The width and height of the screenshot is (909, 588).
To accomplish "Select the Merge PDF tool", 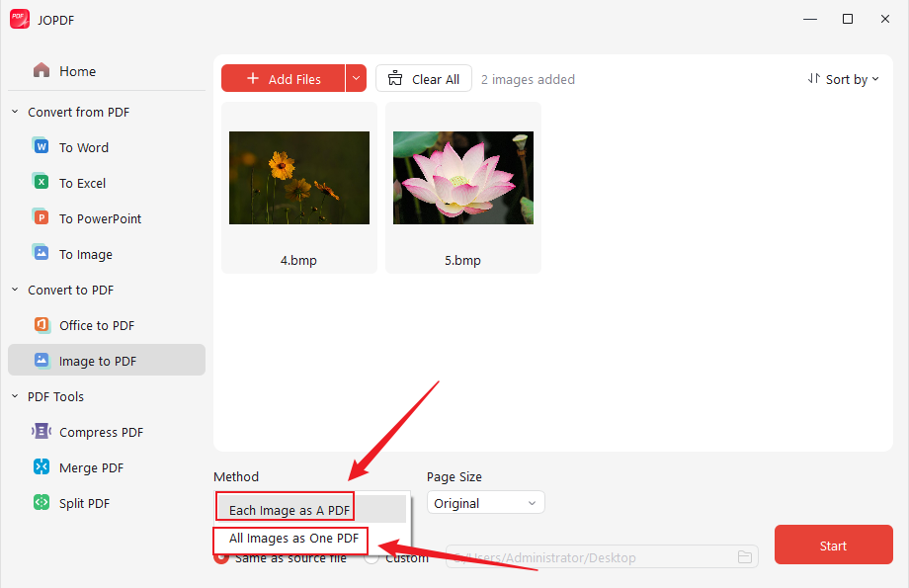I will click(91, 466).
